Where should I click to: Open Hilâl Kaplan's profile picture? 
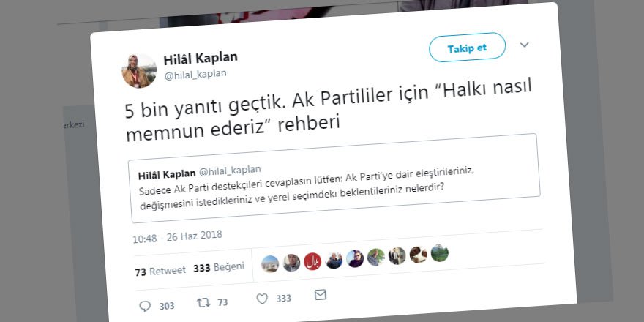pyautogui.click(x=139, y=71)
